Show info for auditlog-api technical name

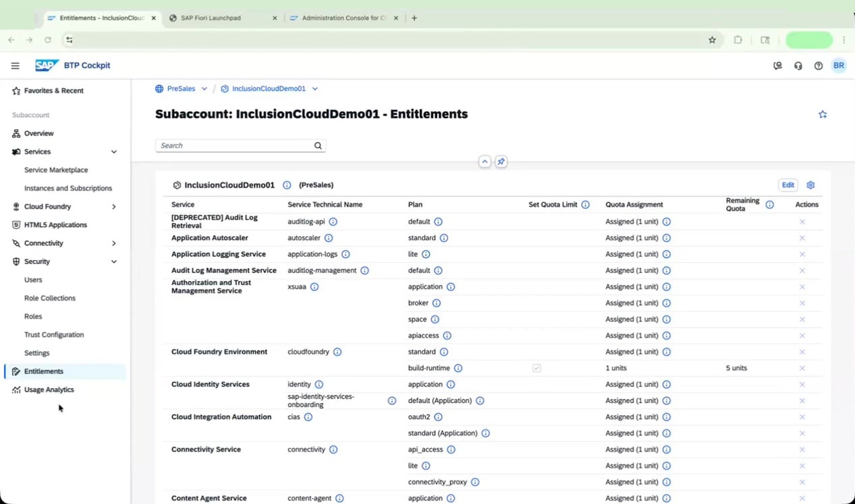333,222
